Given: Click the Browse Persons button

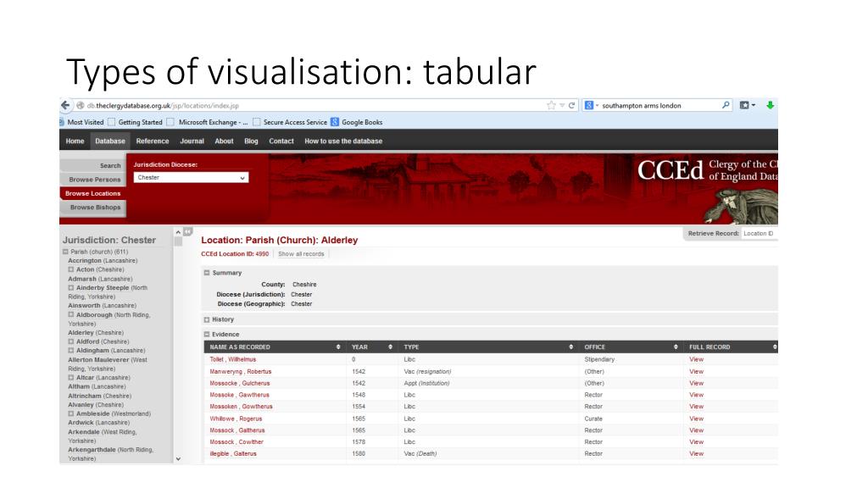Looking at the screenshot, I should 93,180.
